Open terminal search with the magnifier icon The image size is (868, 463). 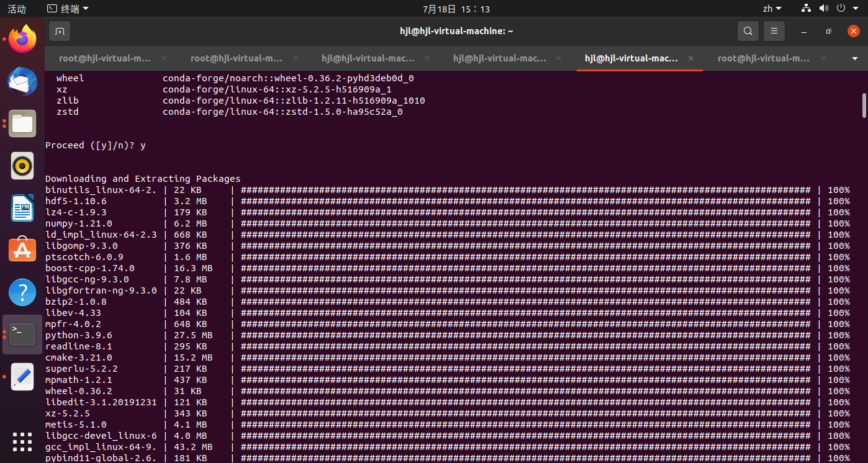pos(748,30)
